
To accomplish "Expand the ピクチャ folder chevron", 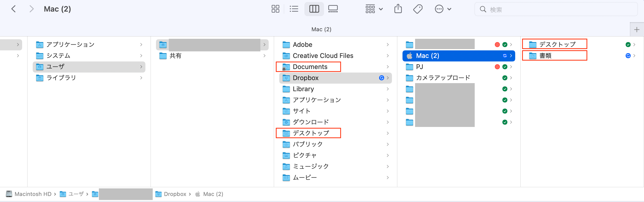I will tap(388, 155).
